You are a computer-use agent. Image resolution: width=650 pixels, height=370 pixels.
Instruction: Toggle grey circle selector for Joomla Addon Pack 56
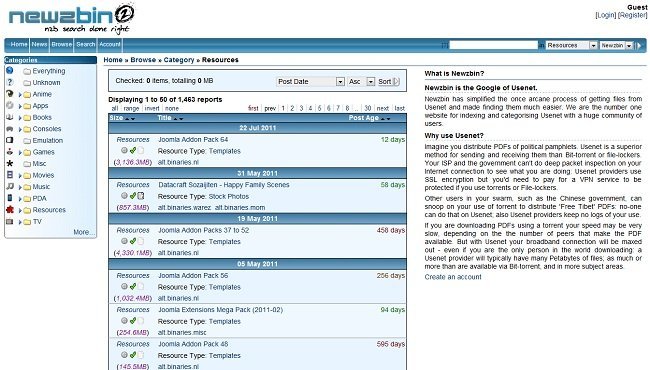(124, 286)
